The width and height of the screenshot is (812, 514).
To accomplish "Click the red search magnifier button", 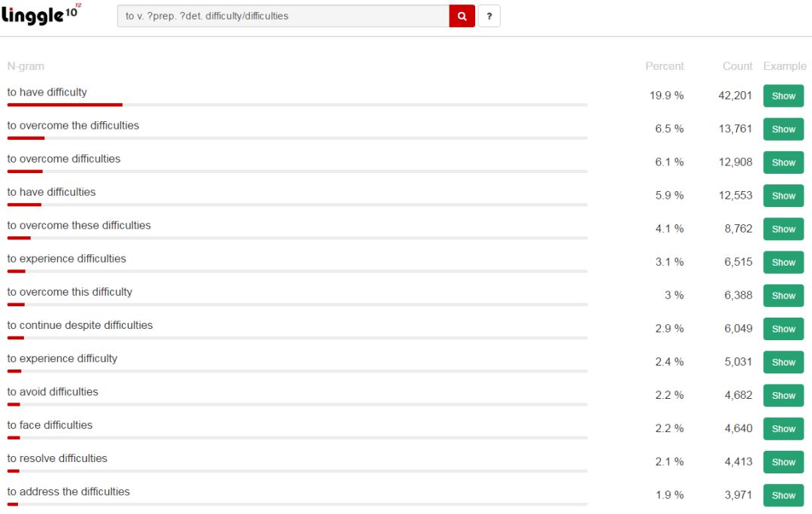I will 462,16.
